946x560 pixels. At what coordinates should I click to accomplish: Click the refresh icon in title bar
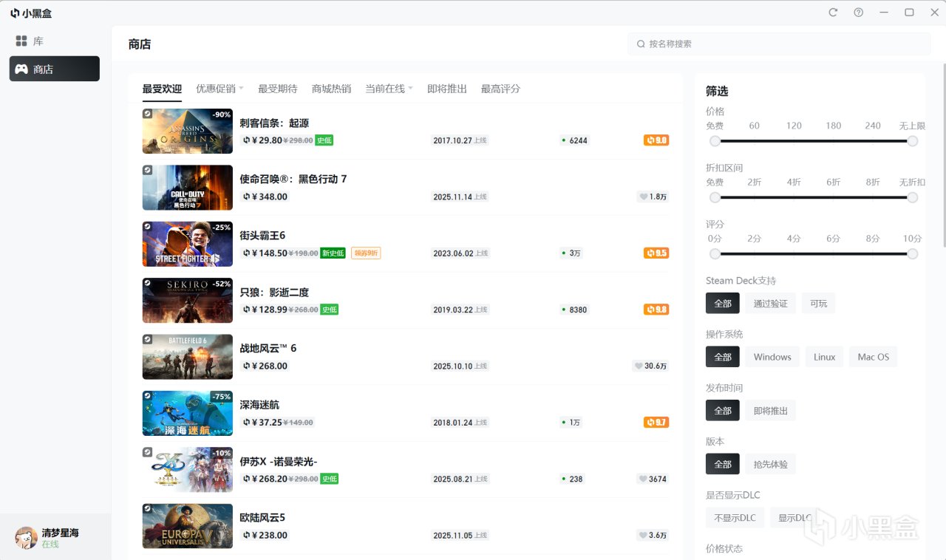833,13
